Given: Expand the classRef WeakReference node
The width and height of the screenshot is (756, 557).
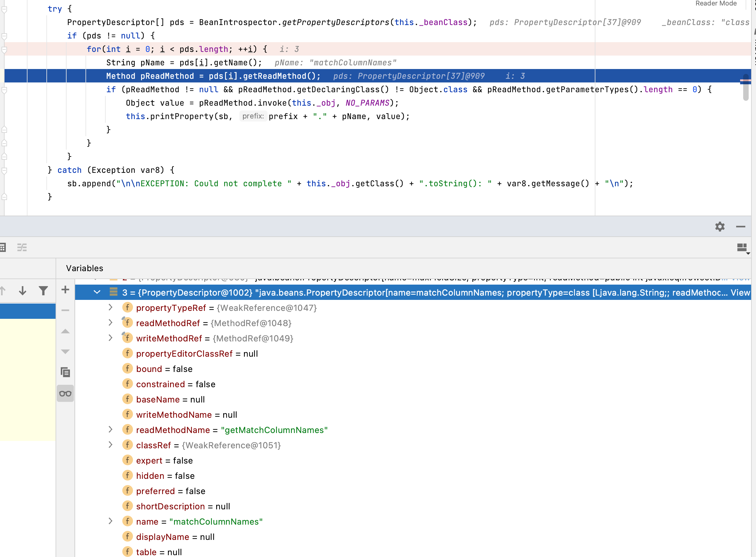Looking at the screenshot, I should (x=111, y=445).
